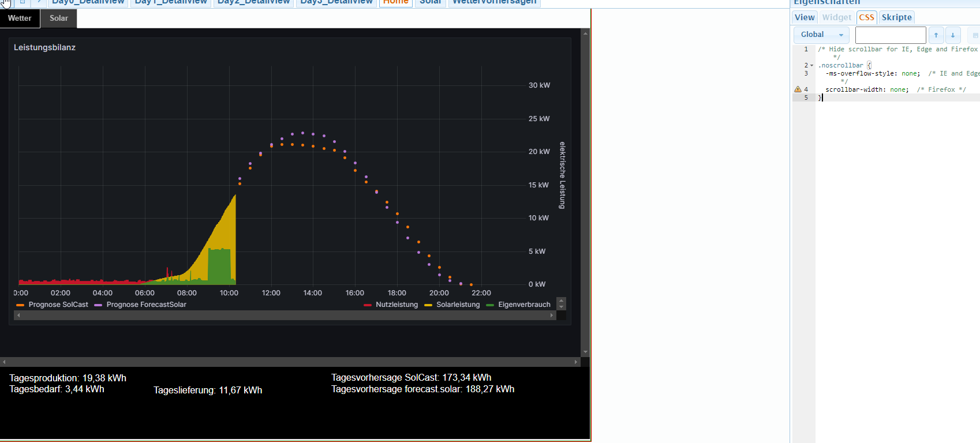Open the View properties tab
This screenshot has height=443, width=980.
(x=805, y=17)
